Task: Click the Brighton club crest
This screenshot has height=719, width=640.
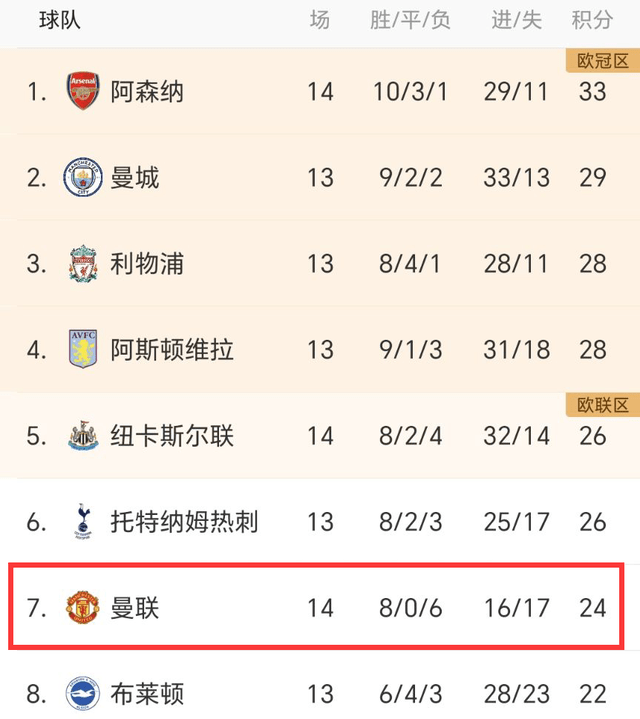Action: 83,693
